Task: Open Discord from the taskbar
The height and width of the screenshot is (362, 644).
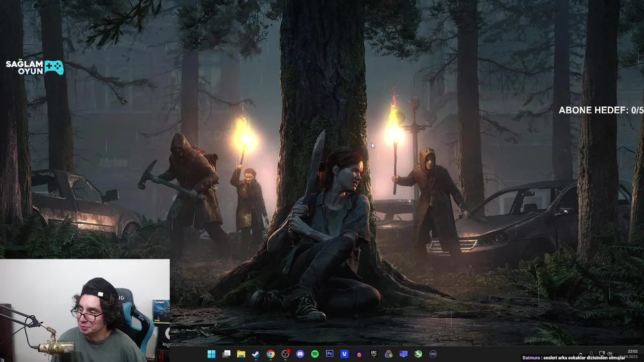Action: 300,354
